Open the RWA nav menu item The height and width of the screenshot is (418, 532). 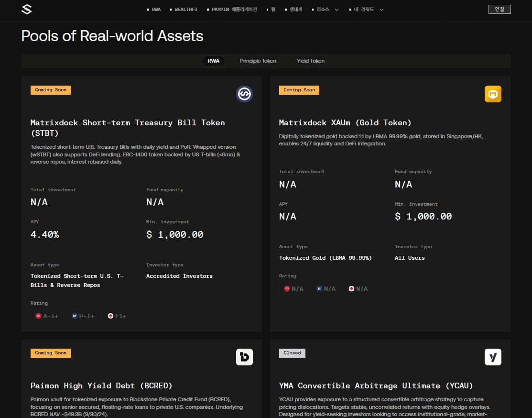coord(154,10)
